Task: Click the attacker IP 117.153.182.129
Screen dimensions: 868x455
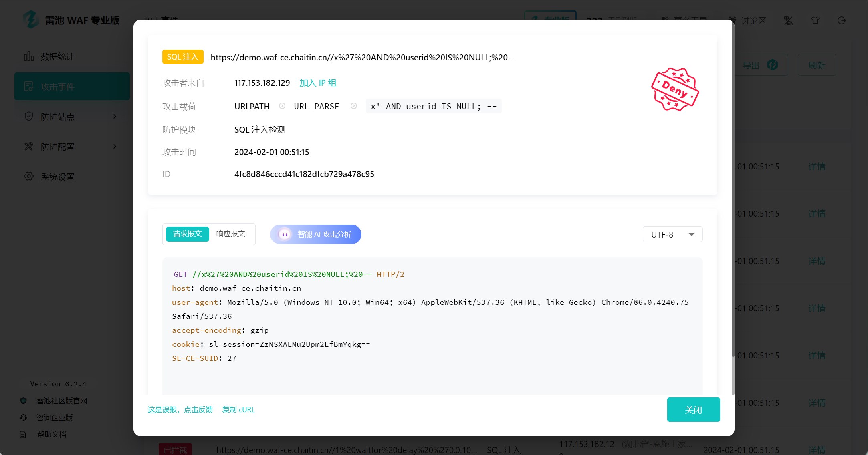Action: click(262, 83)
